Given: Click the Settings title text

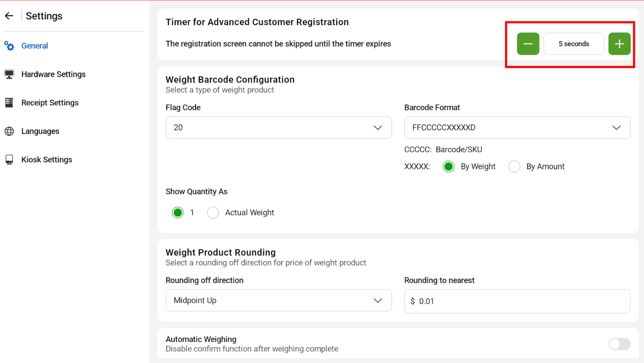Looking at the screenshot, I should 44,16.
